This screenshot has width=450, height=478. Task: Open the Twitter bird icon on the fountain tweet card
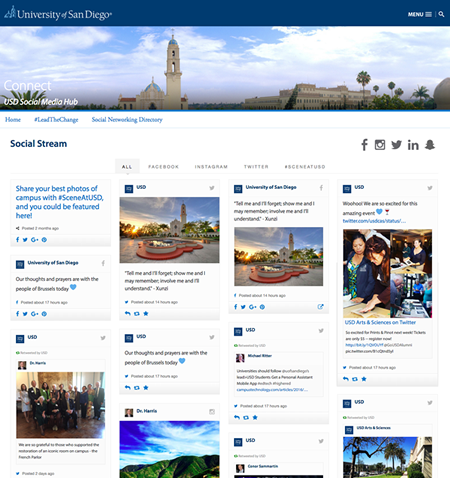(212, 188)
